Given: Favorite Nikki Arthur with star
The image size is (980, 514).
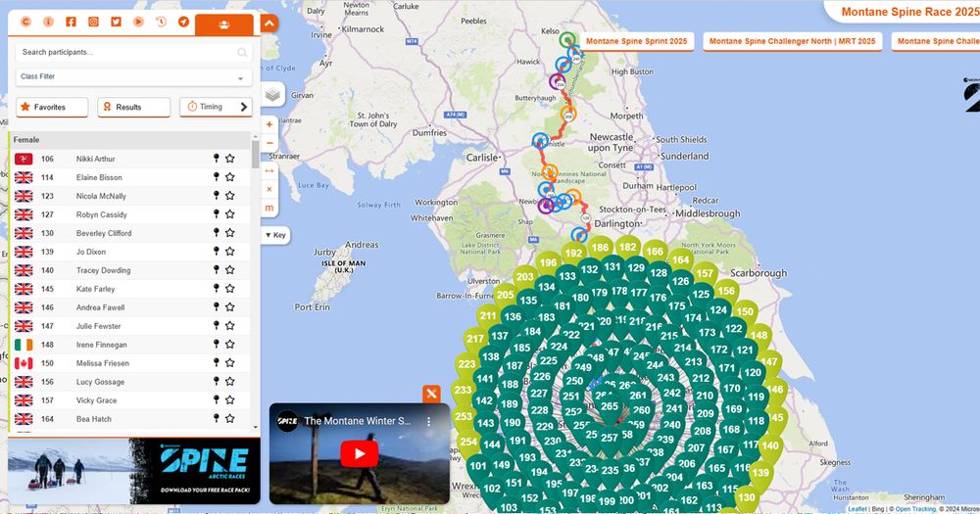Looking at the screenshot, I should [230, 159].
